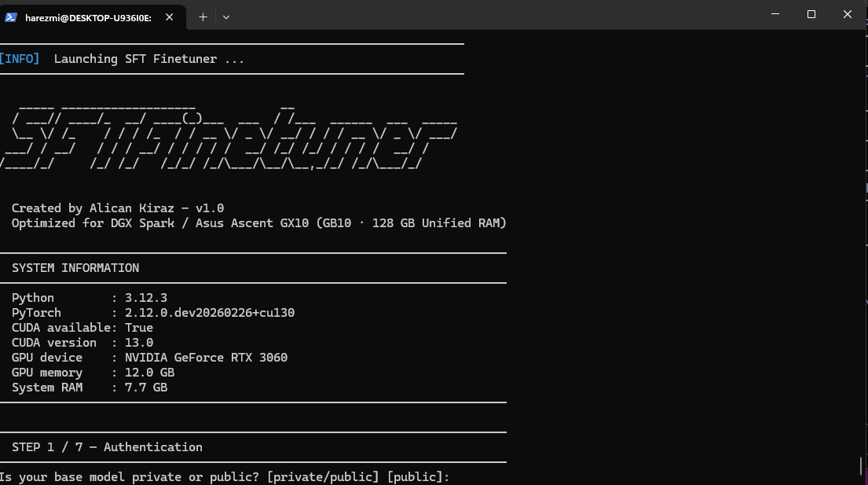Click the CUDA version '13.0' value
The image size is (868, 485).
139,343
